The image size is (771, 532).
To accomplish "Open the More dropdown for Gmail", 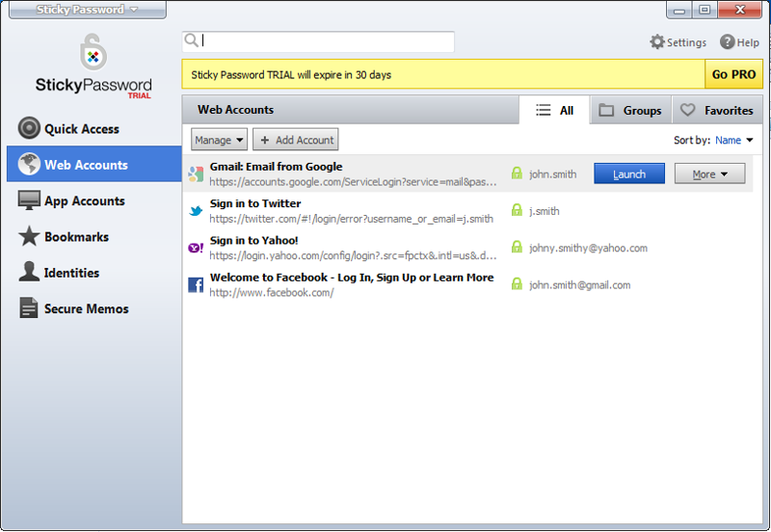I will [709, 174].
